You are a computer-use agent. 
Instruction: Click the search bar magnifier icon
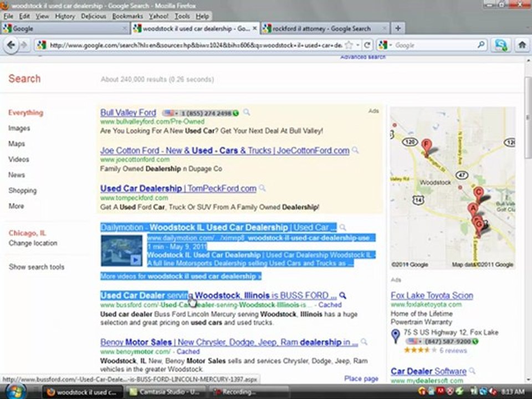coord(481,45)
